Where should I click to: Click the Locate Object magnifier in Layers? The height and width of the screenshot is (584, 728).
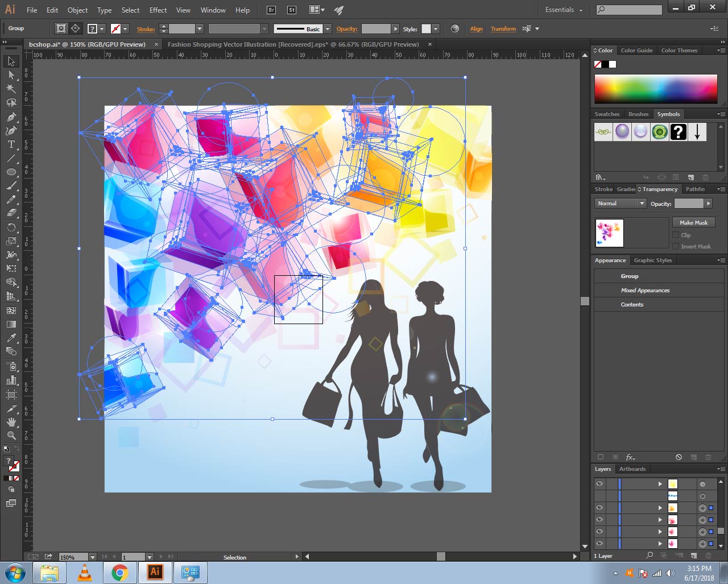pos(650,556)
